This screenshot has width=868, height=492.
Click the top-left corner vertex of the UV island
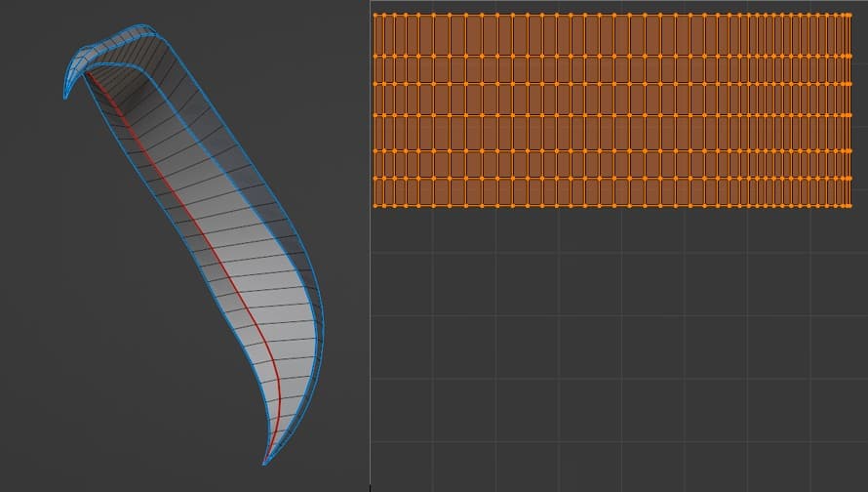tap(375, 15)
